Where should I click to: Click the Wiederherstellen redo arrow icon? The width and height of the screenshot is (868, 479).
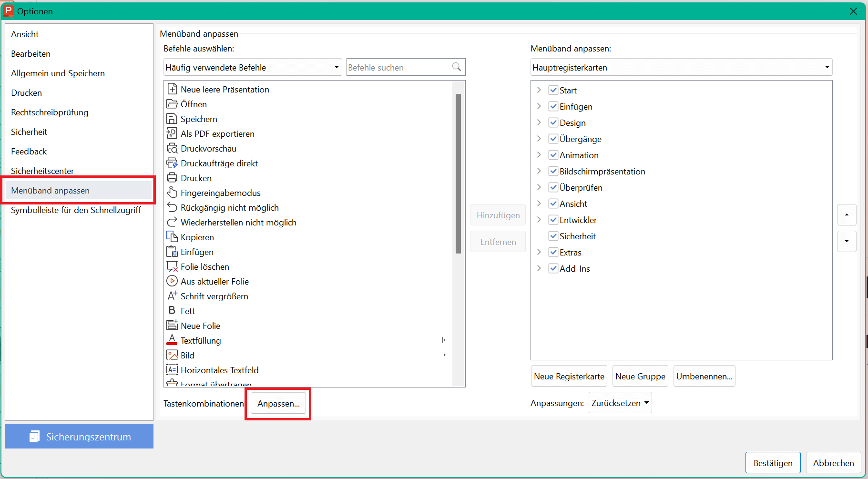(x=172, y=223)
